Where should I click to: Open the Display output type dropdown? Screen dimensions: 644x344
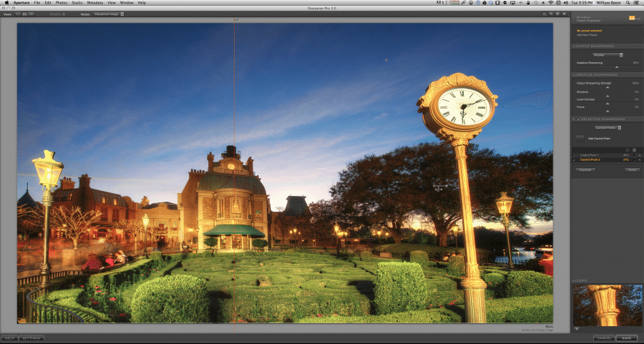click(x=608, y=55)
